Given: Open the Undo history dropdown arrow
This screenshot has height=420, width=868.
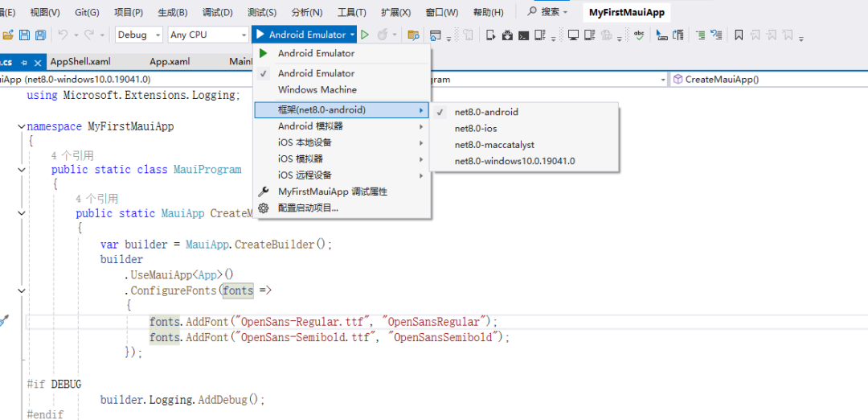Looking at the screenshot, I should point(76,35).
